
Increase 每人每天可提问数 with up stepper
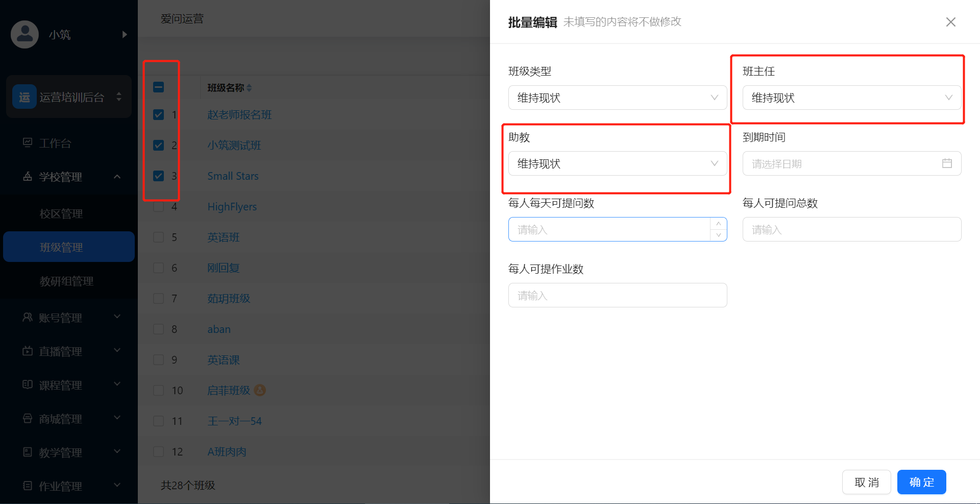click(x=718, y=224)
